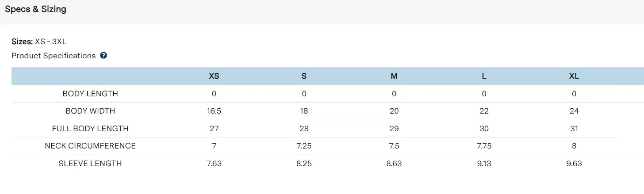Click the XS body width value 16.5
The height and width of the screenshot is (194, 644).
(x=214, y=111)
